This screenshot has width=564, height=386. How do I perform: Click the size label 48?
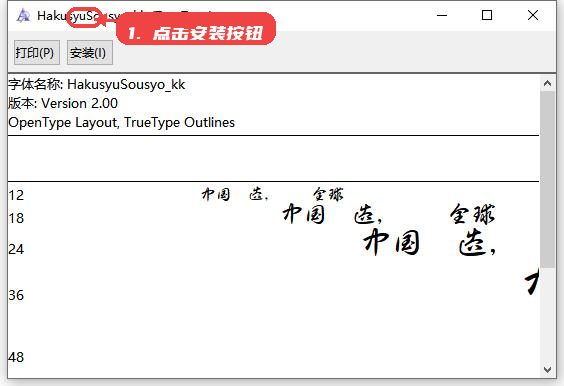pyautogui.click(x=16, y=357)
